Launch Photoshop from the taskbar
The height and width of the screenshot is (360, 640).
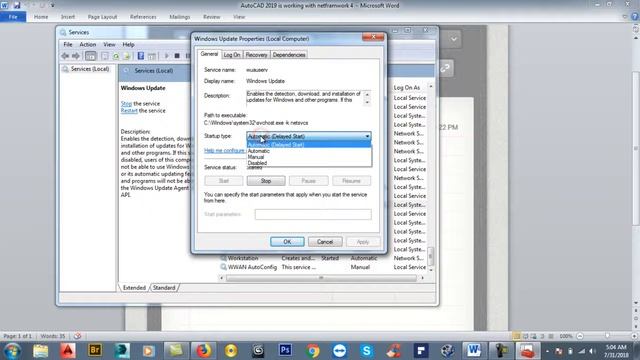pos(285,351)
